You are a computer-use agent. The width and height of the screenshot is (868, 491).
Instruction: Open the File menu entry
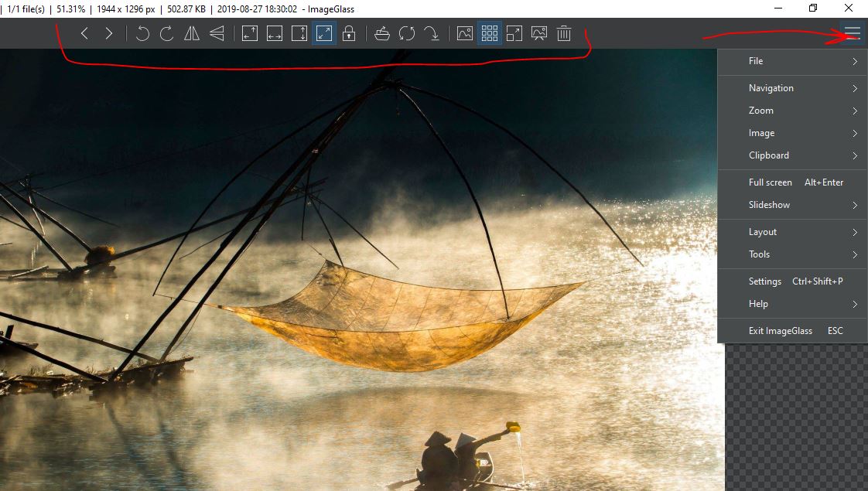coord(757,60)
